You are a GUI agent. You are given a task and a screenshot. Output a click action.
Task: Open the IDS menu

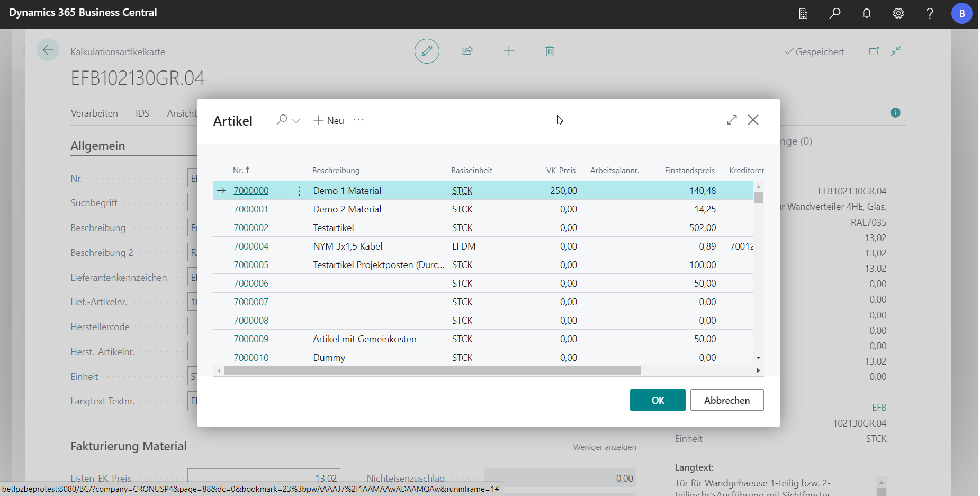coord(142,113)
